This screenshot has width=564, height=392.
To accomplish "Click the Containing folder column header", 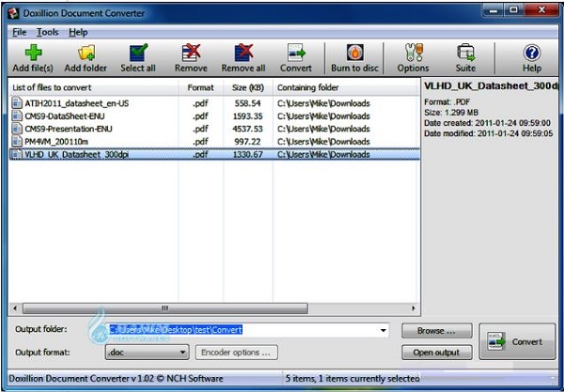I will (x=346, y=87).
